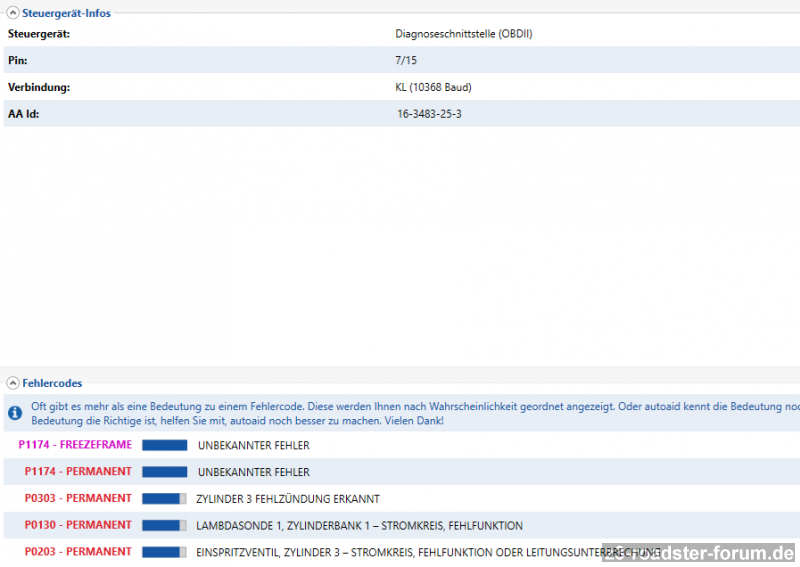Click the Einspritzventil Zylinder 3 description
This screenshot has width=800, height=567.
pyautogui.click(x=400, y=552)
